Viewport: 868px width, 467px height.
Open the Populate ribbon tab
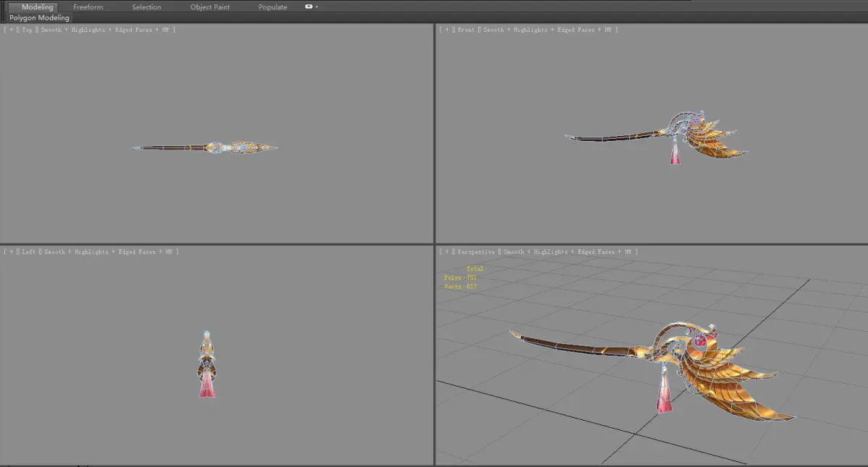pos(273,7)
